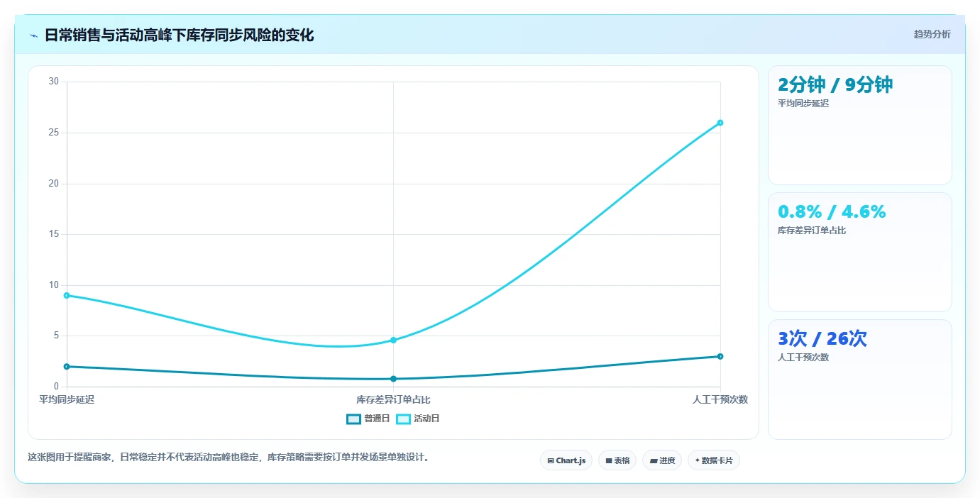The width and height of the screenshot is (980, 498).
Task: Select the 数据卡片 tag
Action: click(714, 460)
